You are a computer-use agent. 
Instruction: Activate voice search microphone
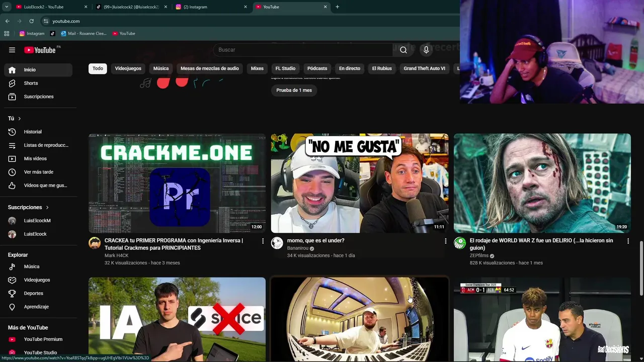point(426,50)
